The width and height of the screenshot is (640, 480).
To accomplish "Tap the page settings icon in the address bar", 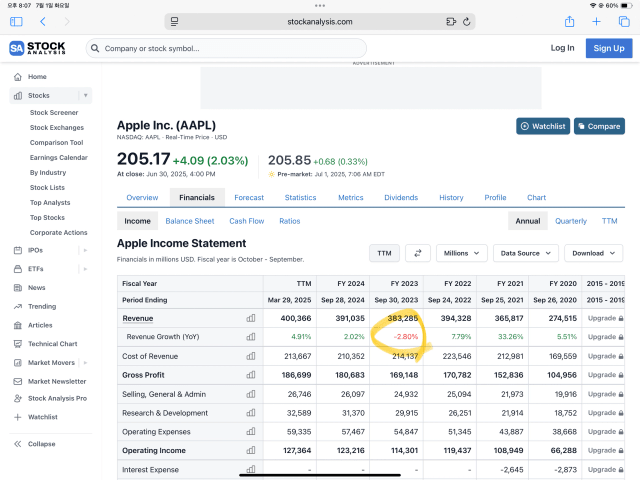I will [x=174, y=22].
